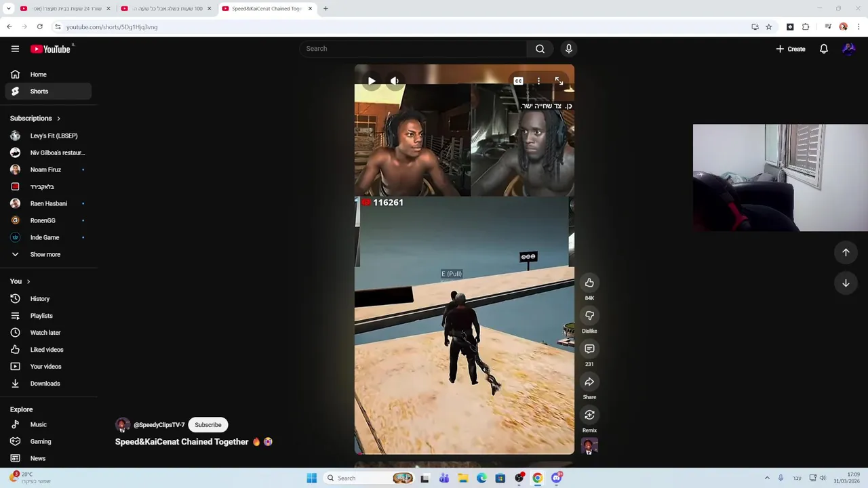Open the Inde Game subscription

(x=47, y=237)
